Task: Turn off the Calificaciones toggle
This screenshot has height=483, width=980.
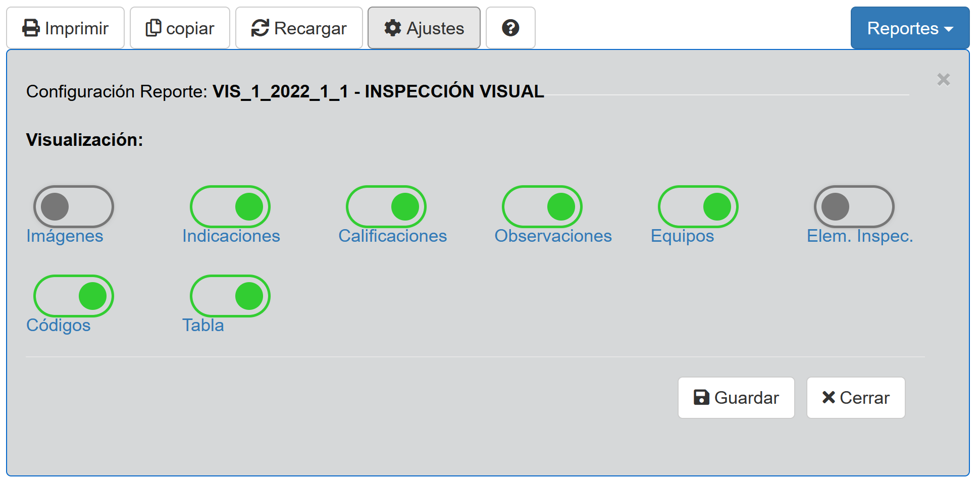Action: pyautogui.click(x=386, y=207)
